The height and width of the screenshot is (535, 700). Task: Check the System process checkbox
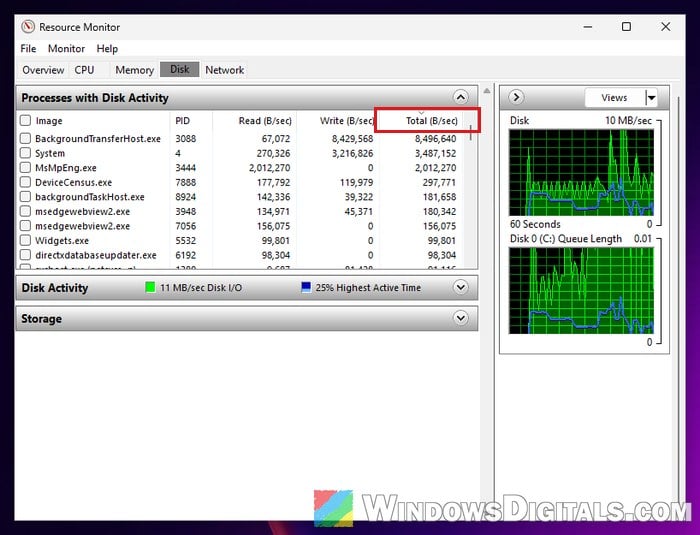click(x=25, y=153)
